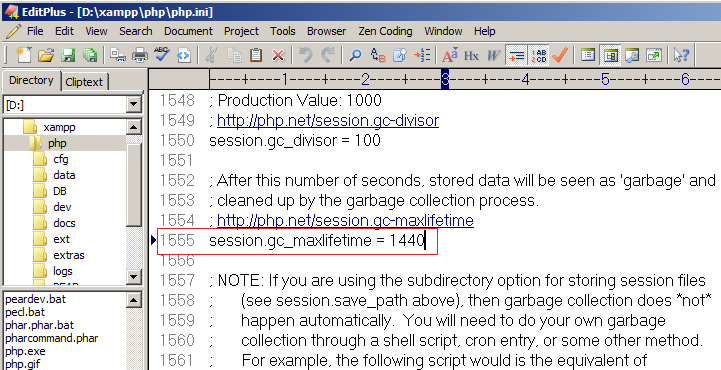This screenshot has height=370, width=721.
Task: Open the [D:] drive dropdown
Action: pos(134,105)
